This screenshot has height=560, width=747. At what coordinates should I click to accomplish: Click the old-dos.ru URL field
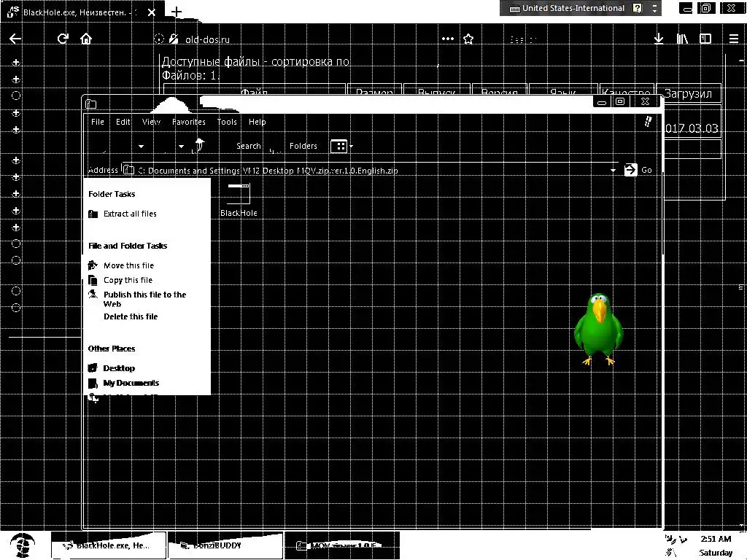pyautogui.click(x=207, y=39)
